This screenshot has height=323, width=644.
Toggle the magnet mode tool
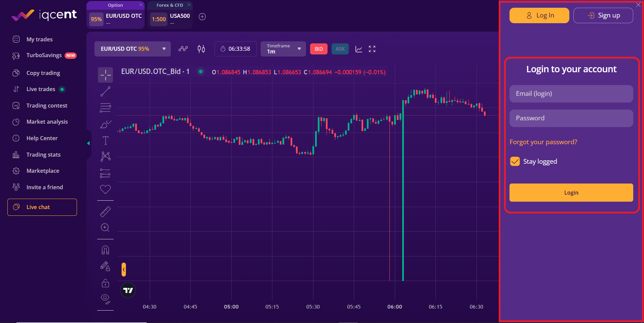pyautogui.click(x=105, y=250)
